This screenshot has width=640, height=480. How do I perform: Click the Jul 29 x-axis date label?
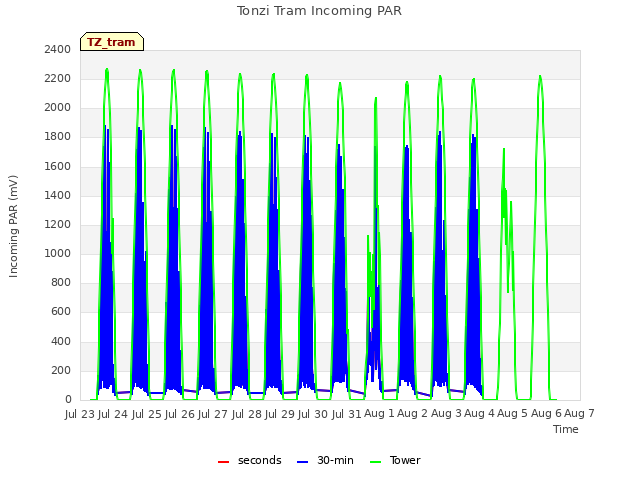(280, 414)
